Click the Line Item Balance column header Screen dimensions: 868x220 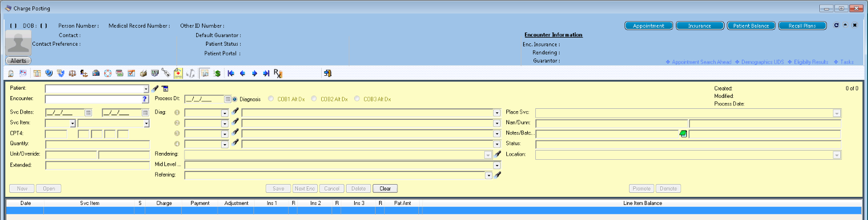click(642, 203)
